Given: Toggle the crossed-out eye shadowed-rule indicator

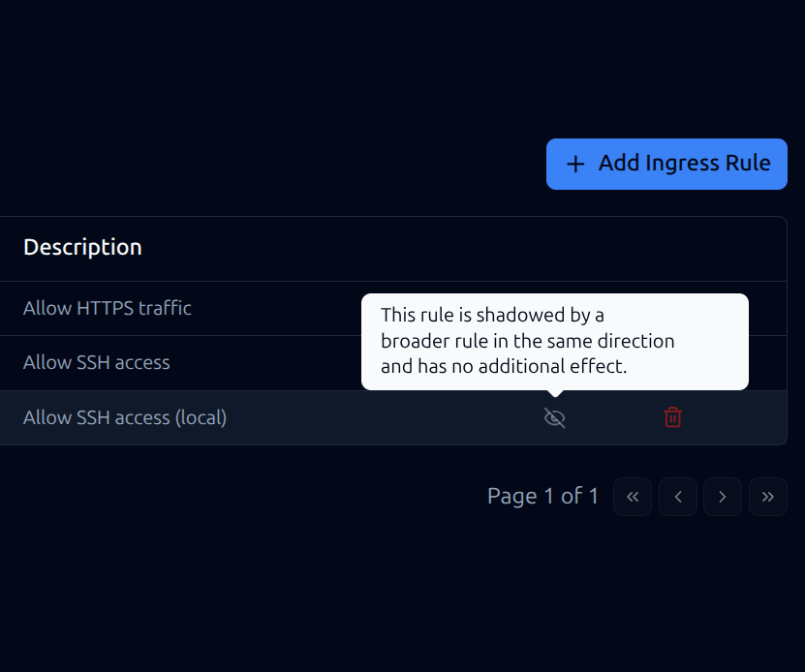Looking at the screenshot, I should (x=555, y=417).
